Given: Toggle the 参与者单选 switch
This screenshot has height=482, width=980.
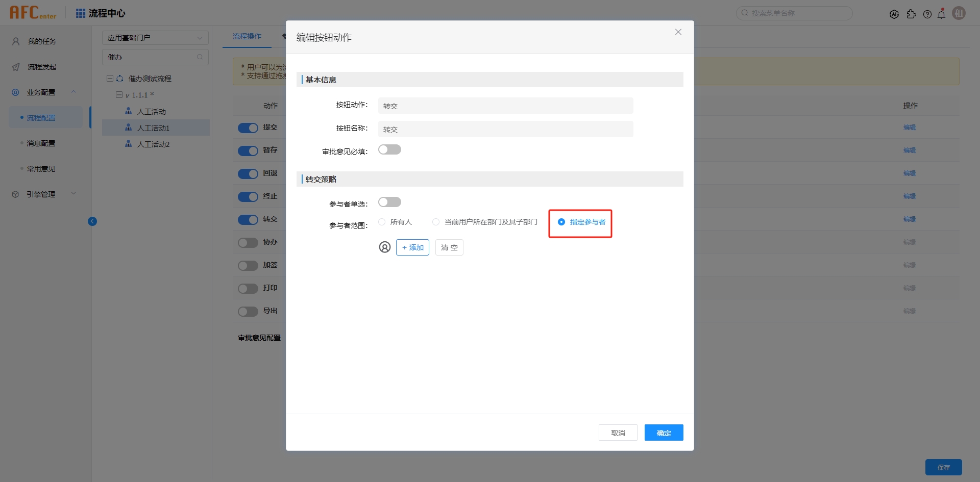Looking at the screenshot, I should 389,202.
